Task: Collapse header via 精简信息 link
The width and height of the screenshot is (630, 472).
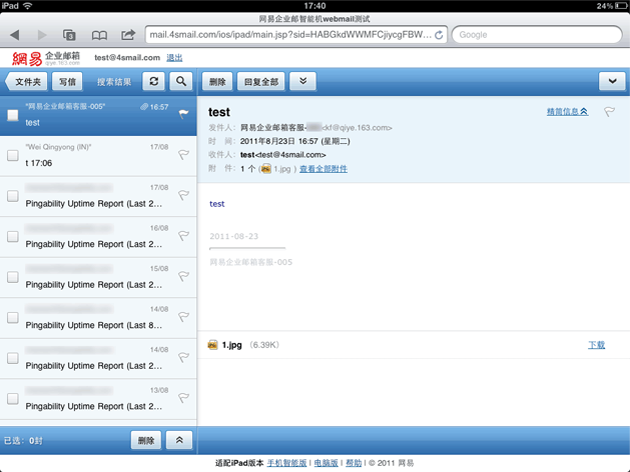Action: (x=567, y=112)
